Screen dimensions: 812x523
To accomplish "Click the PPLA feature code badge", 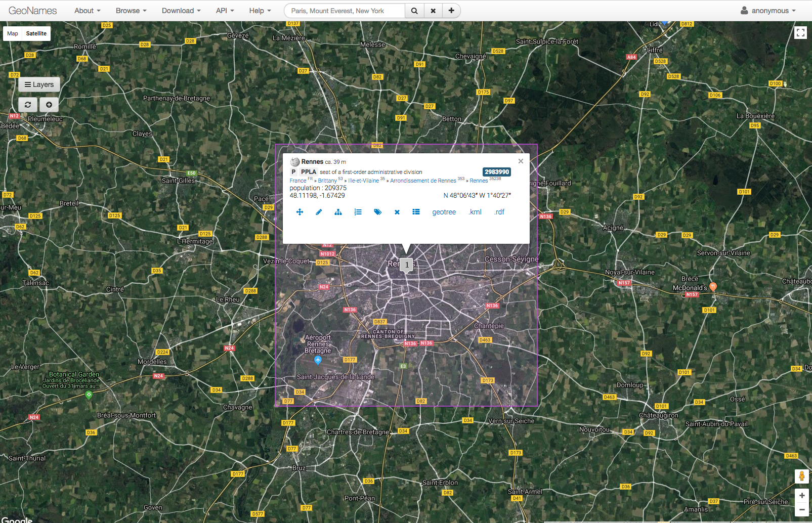I will pos(309,172).
